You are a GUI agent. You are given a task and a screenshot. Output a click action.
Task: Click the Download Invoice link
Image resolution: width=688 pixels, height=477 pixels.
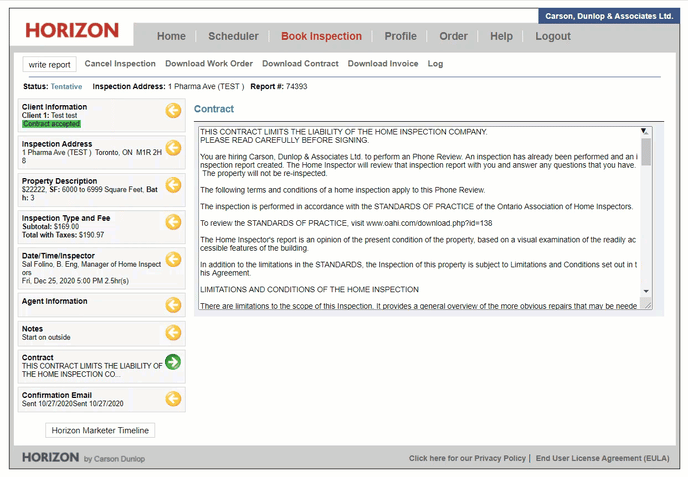click(x=383, y=64)
